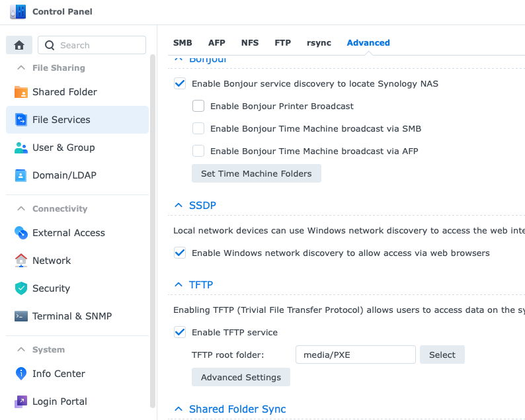Screen dimensions: 525x420
Task: Enable Bonjour Printer Broadcast checkbox
Action: [198, 106]
